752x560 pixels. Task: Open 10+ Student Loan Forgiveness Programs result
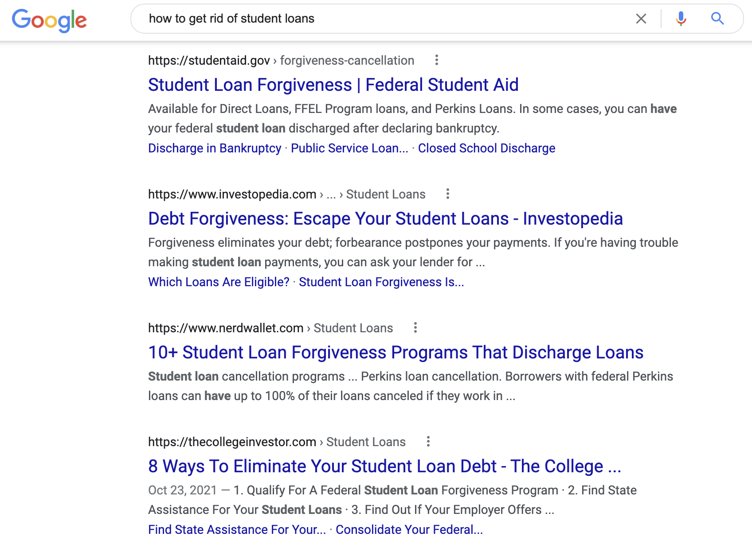click(x=396, y=353)
